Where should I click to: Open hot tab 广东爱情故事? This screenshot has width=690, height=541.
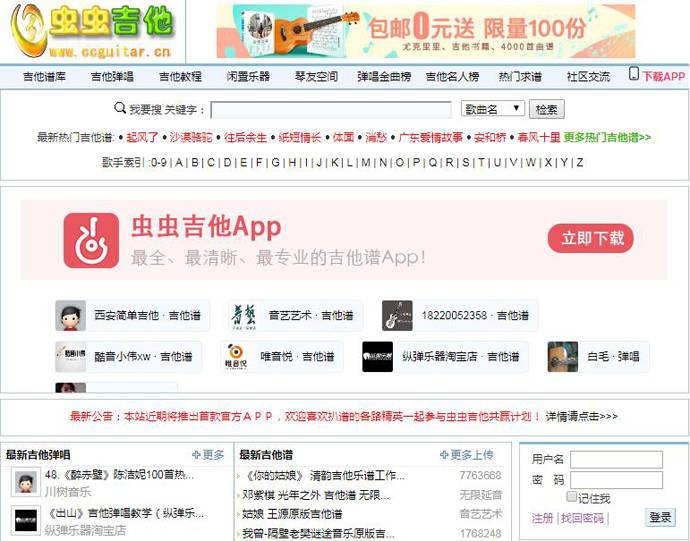[x=430, y=137]
